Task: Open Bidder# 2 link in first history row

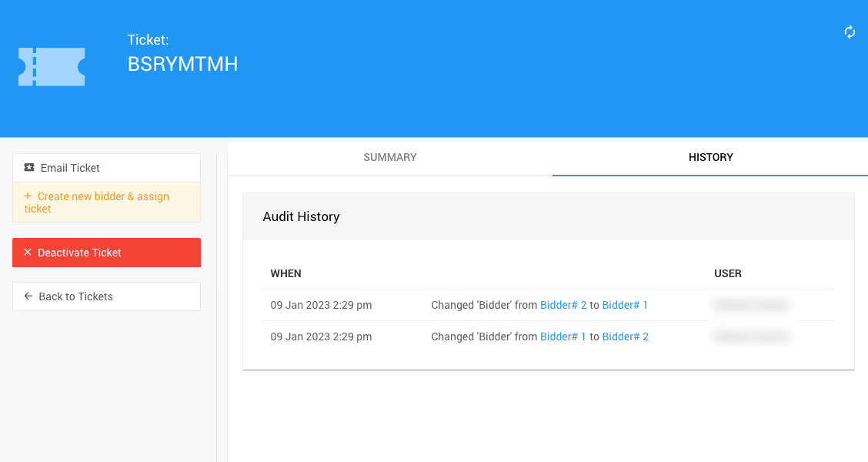Action: (x=563, y=306)
